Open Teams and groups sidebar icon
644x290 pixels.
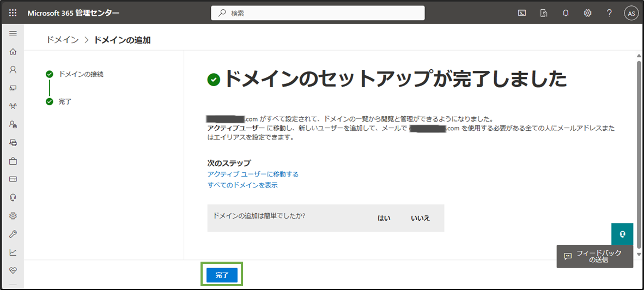13,106
